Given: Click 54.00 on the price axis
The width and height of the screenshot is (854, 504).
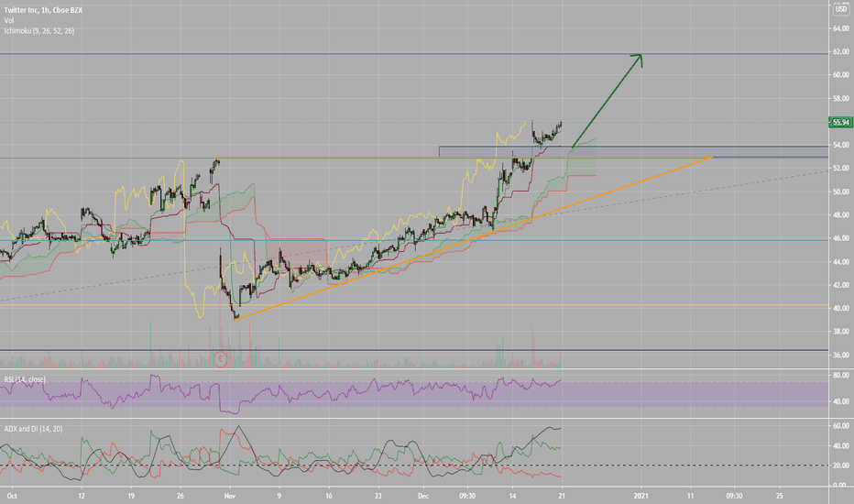Looking at the screenshot, I should (840, 145).
